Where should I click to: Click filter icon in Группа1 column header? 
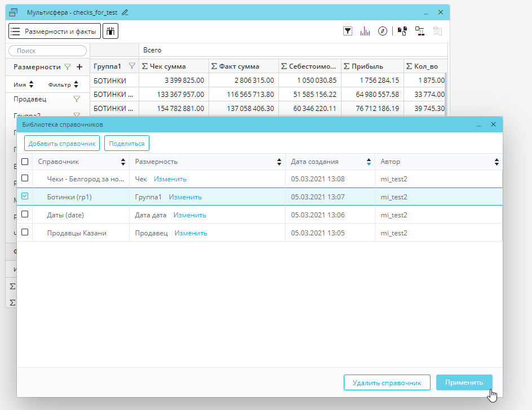pos(132,66)
